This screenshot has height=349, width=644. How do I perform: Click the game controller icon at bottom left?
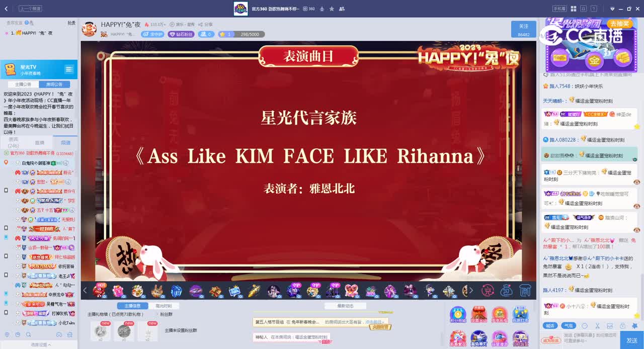[x=59, y=334]
